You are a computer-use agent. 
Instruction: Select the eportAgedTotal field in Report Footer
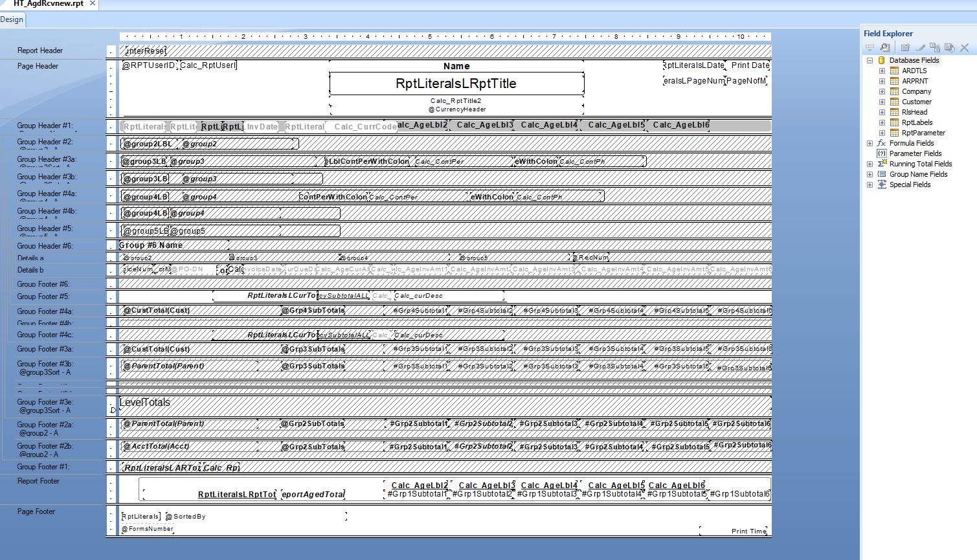[313, 494]
